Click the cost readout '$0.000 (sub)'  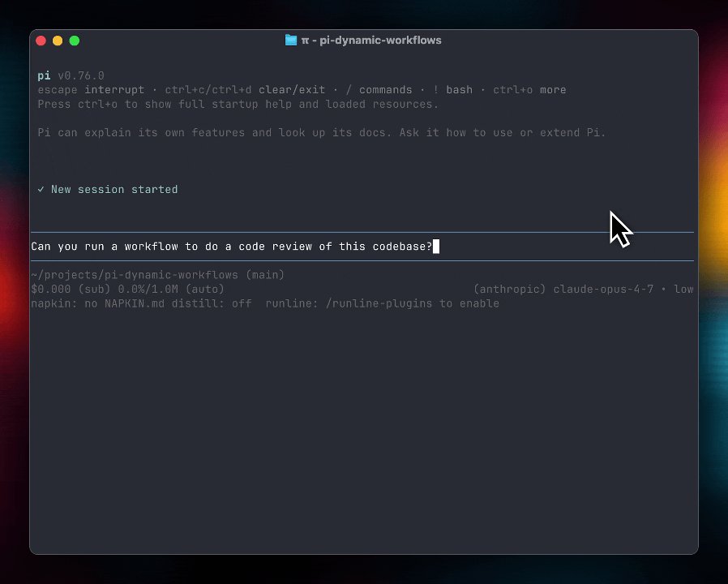point(71,290)
